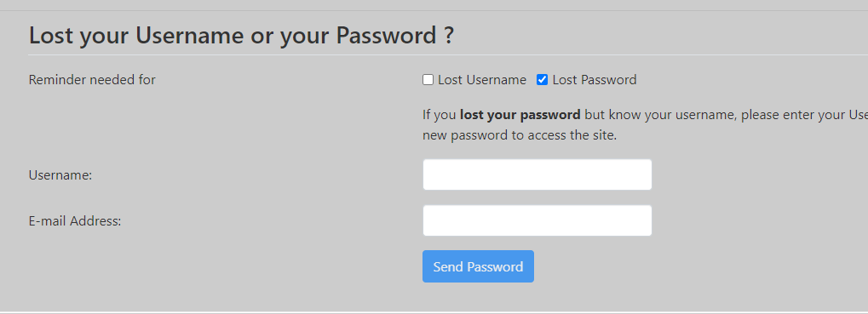The image size is (868, 314).
Task: Click the bold "lost your password" text
Action: [x=520, y=115]
